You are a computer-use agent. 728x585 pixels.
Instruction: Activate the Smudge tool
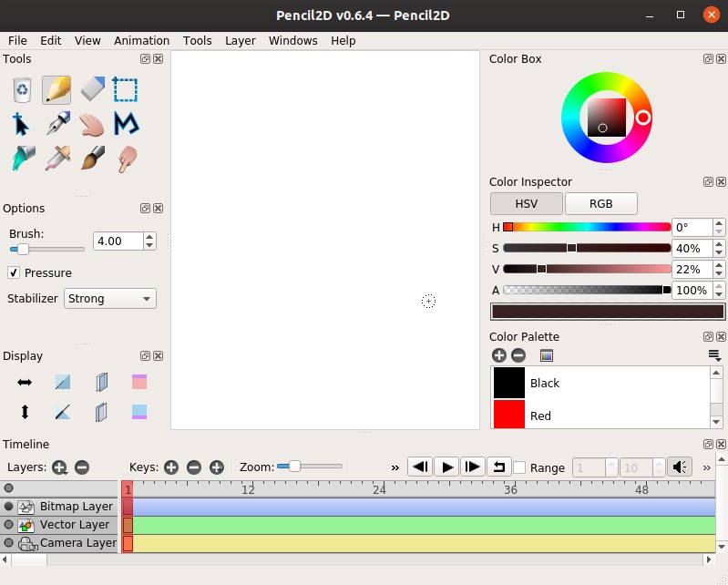pyautogui.click(x=126, y=159)
